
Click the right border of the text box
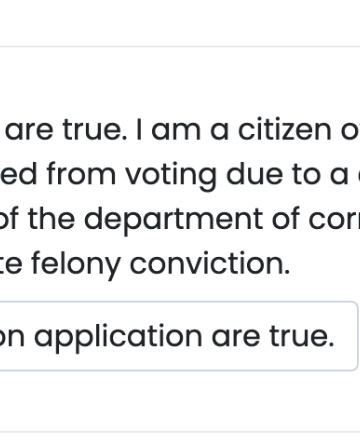click(x=358, y=336)
